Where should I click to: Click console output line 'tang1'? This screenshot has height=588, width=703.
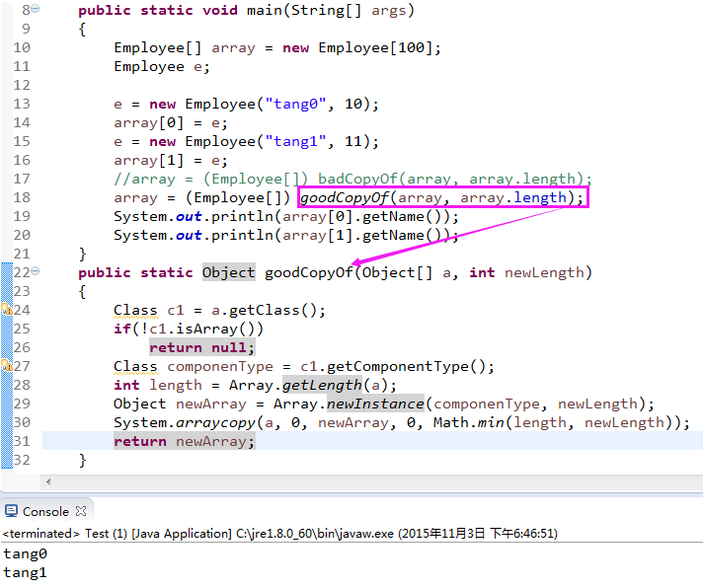coord(25,573)
